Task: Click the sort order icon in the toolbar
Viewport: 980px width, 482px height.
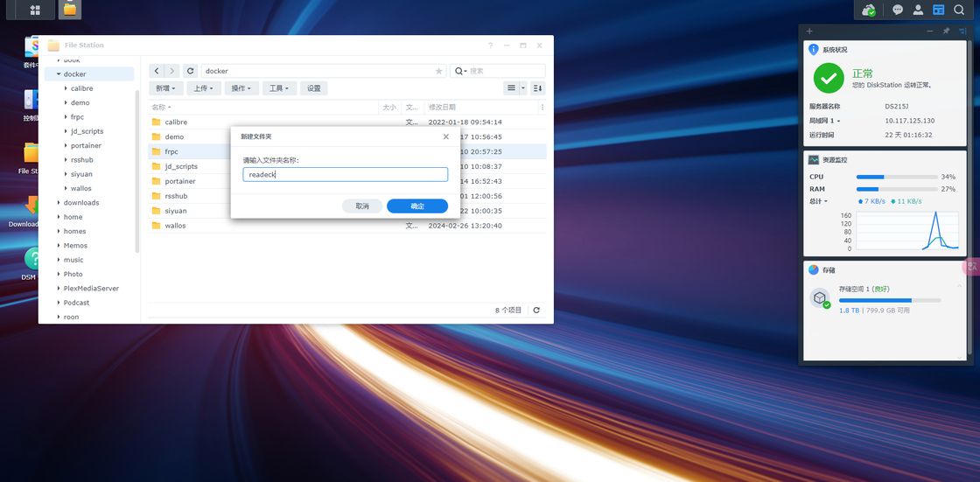Action: [537, 88]
